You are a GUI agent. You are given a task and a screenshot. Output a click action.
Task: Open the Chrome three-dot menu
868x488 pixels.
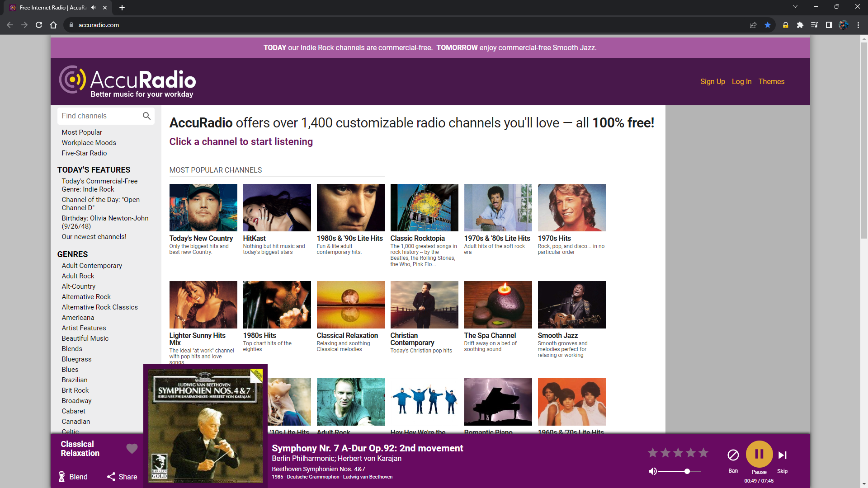[x=858, y=25]
